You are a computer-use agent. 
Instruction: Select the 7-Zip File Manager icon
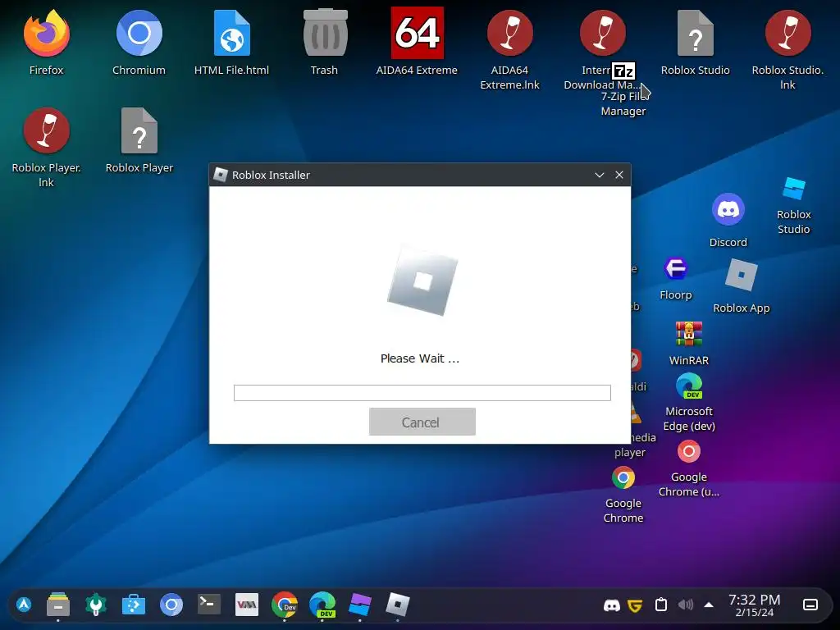623,71
